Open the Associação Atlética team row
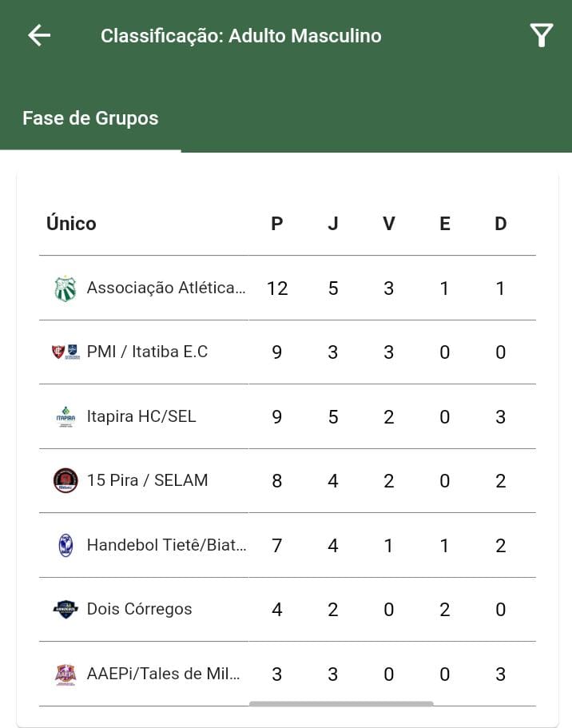This screenshot has height=728, width=572. coord(288,288)
